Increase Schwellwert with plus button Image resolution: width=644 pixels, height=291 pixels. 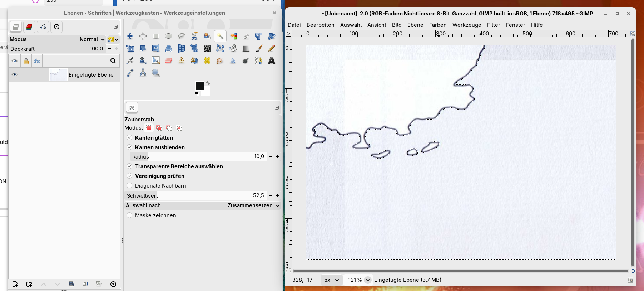(x=278, y=195)
